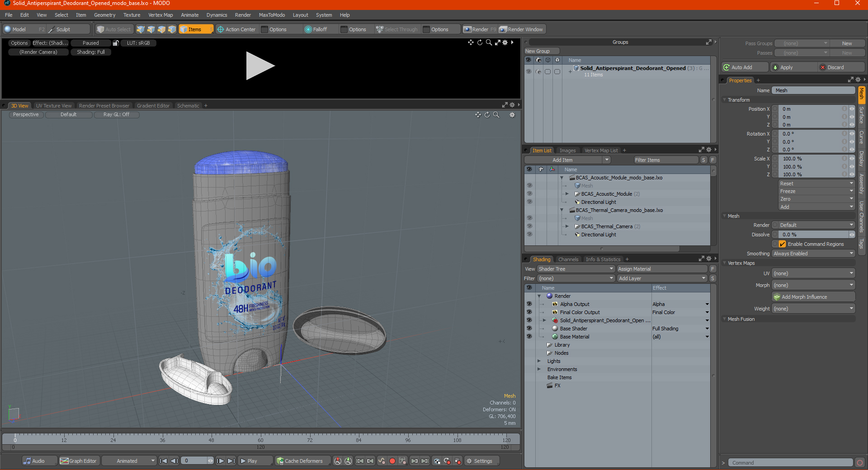868x470 pixels.
Task: Expand Environments in Shader Tree
Action: (x=539, y=369)
